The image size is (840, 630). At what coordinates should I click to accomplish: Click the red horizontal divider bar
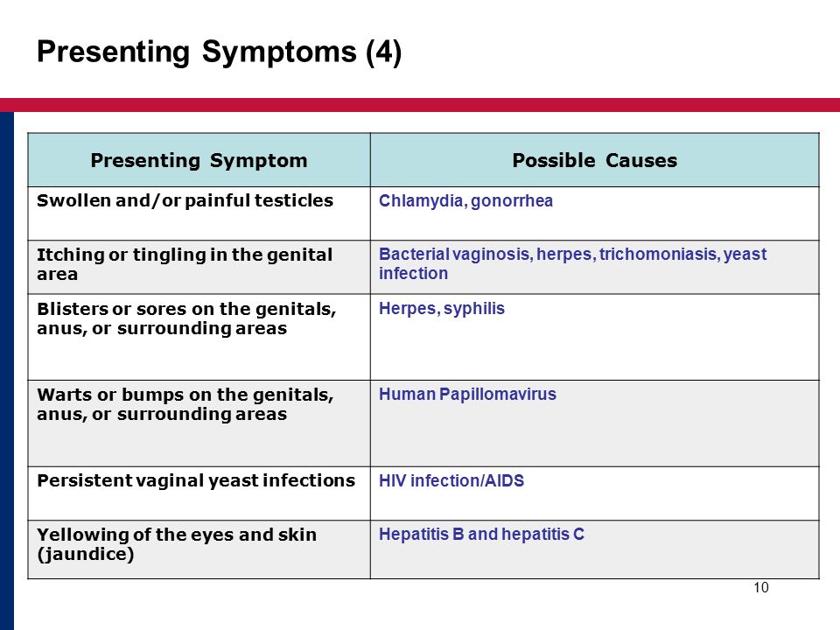pos(420,105)
